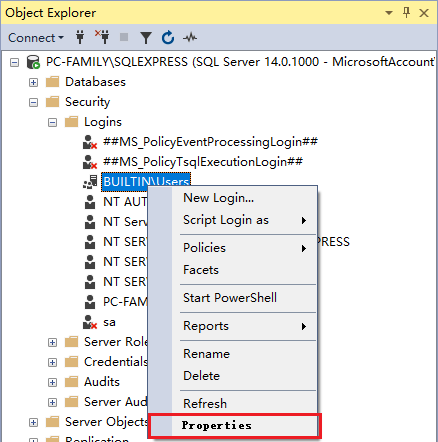
Task: Expand the Audits folder node
Action: coord(52,382)
